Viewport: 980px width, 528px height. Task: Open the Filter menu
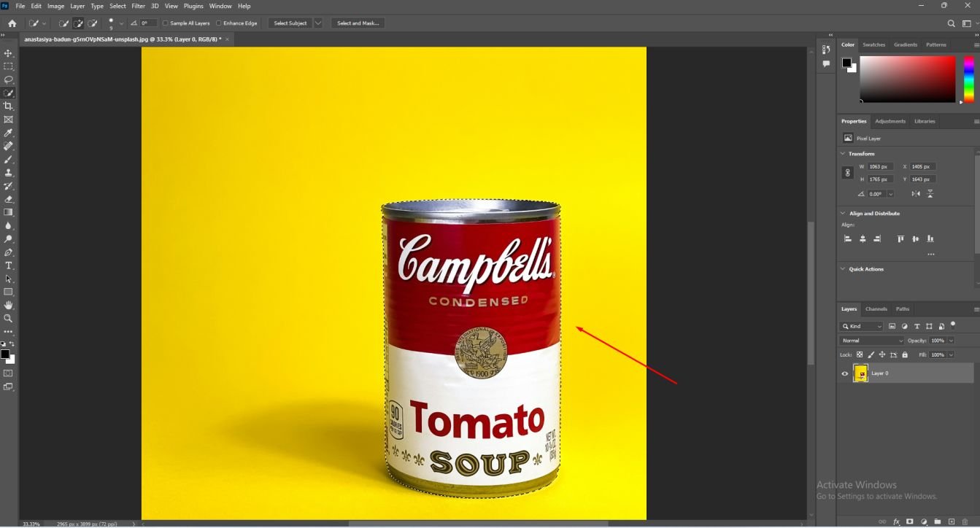[x=138, y=6]
